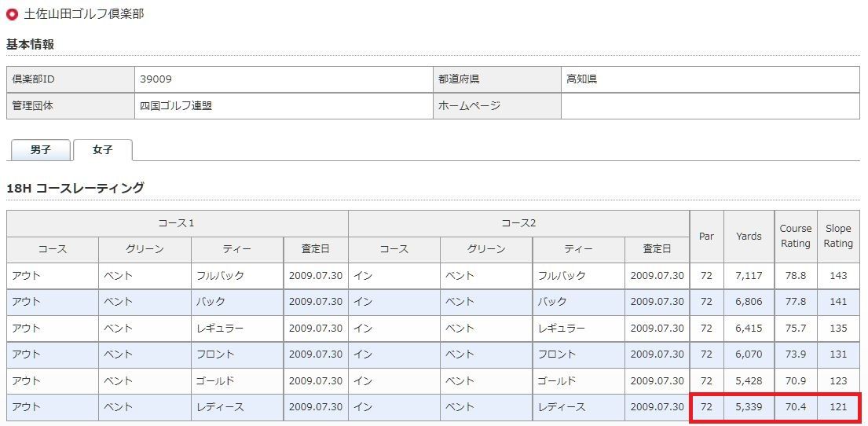Image resolution: width=868 pixels, height=426 pixels.
Task: Click 5,339 yards in the レディース row
Action: 749,407
